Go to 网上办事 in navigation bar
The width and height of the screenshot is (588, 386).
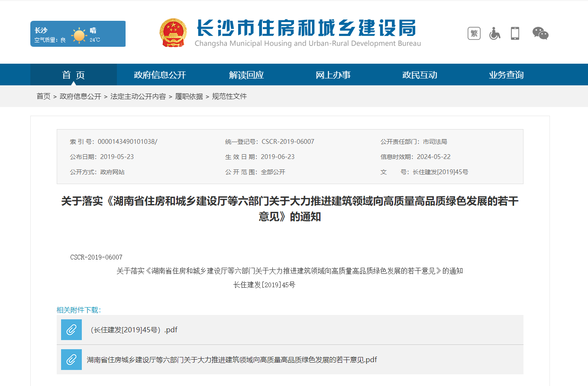[333, 75]
